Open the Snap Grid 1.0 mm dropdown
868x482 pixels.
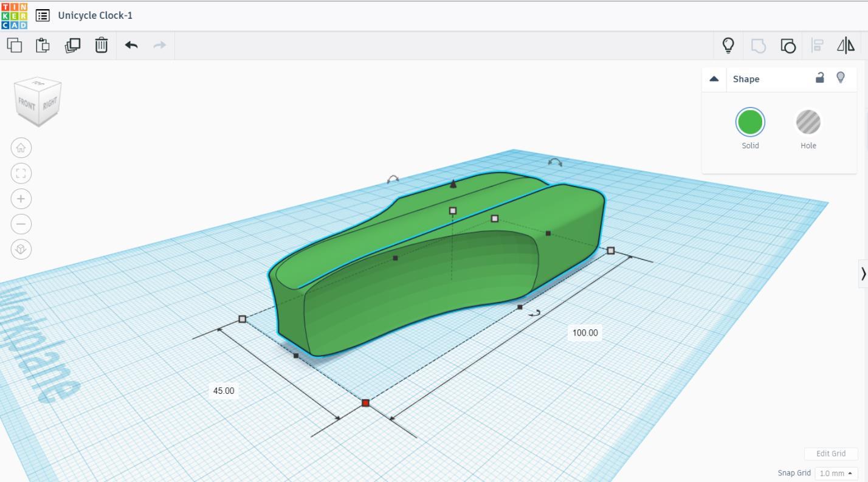(836, 473)
